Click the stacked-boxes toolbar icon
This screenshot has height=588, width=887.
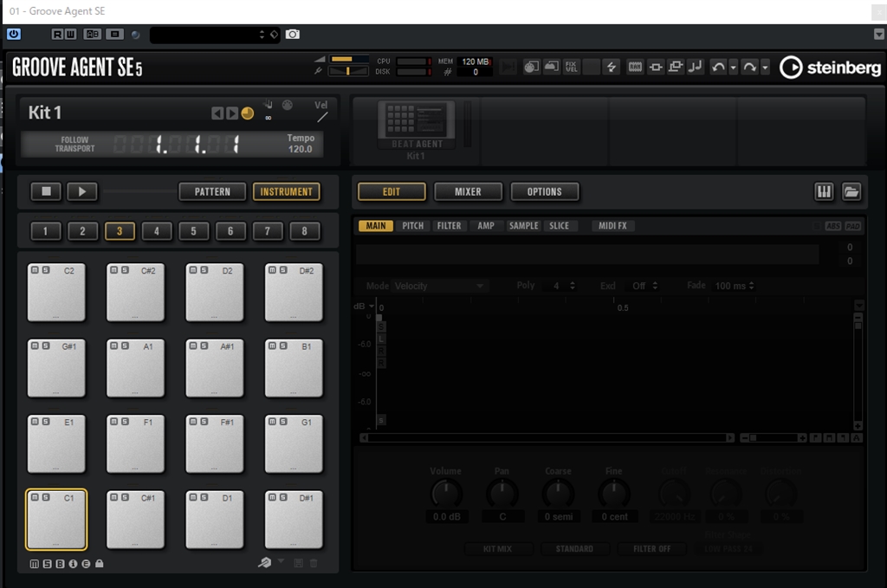(x=676, y=68)
